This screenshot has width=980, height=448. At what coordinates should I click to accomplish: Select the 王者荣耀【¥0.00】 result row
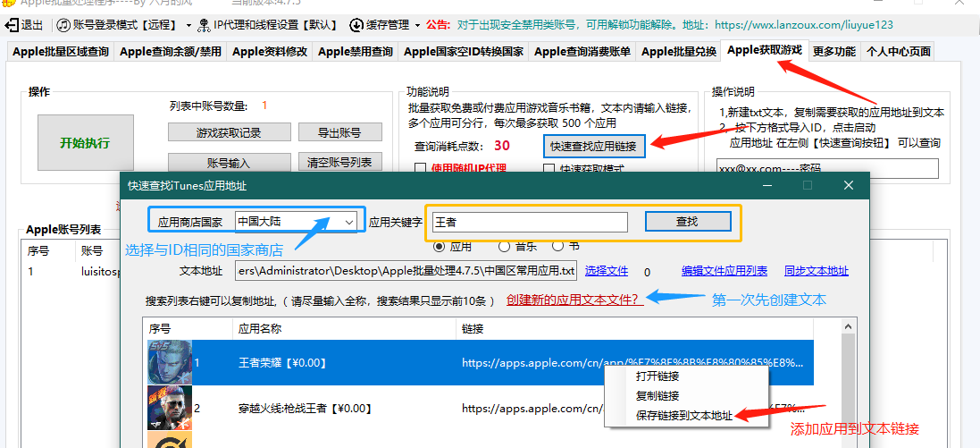[x=480, y=362]
